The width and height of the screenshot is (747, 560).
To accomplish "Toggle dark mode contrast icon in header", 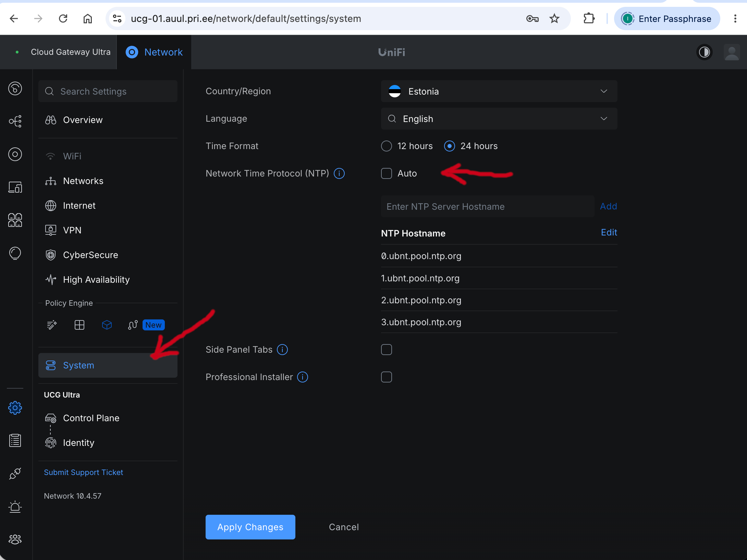I will [704, 52].
